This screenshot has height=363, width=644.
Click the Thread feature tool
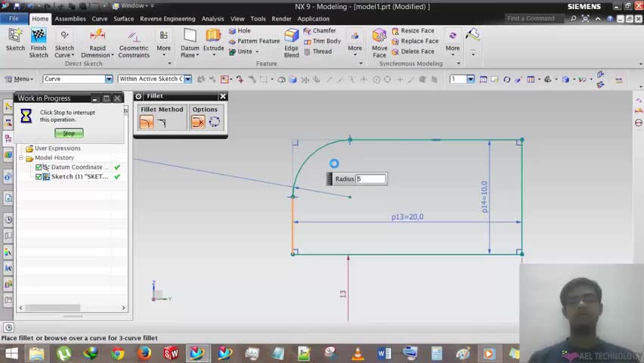point(317,51)
